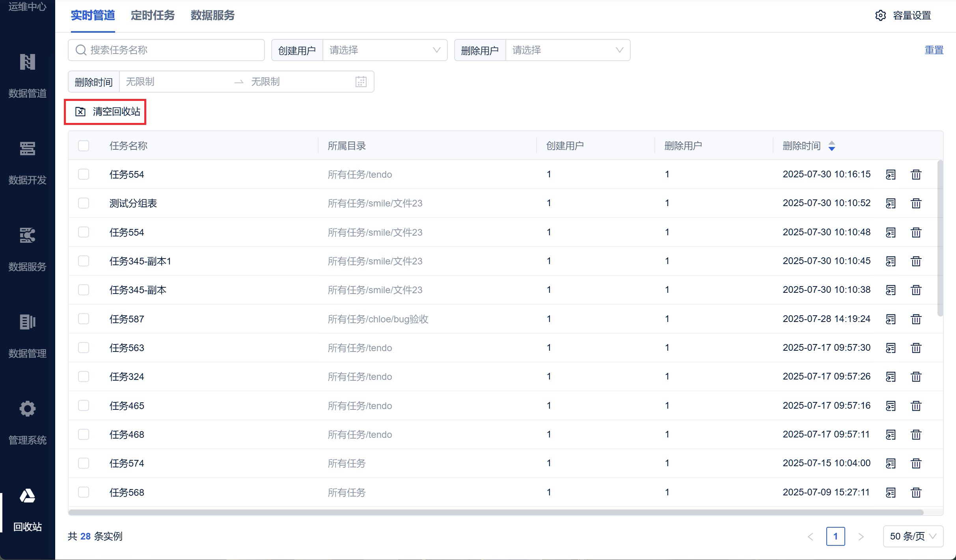
Task: Permanently delete 任务587 with the trash icon
Action: pyautogui.click(x=916, y=319)
